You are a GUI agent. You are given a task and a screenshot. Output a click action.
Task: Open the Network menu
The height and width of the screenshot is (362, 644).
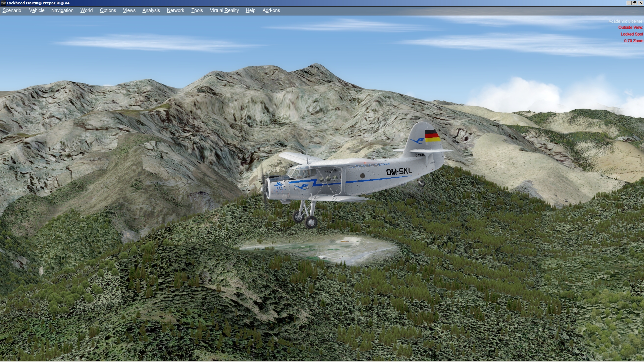click(x=175, y=10)
